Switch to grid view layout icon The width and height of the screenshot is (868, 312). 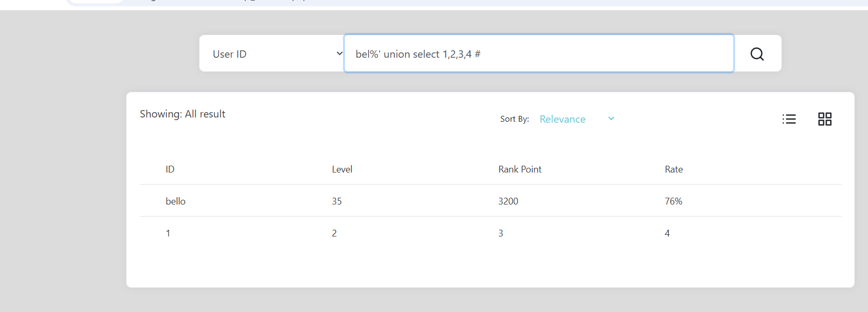824,119
